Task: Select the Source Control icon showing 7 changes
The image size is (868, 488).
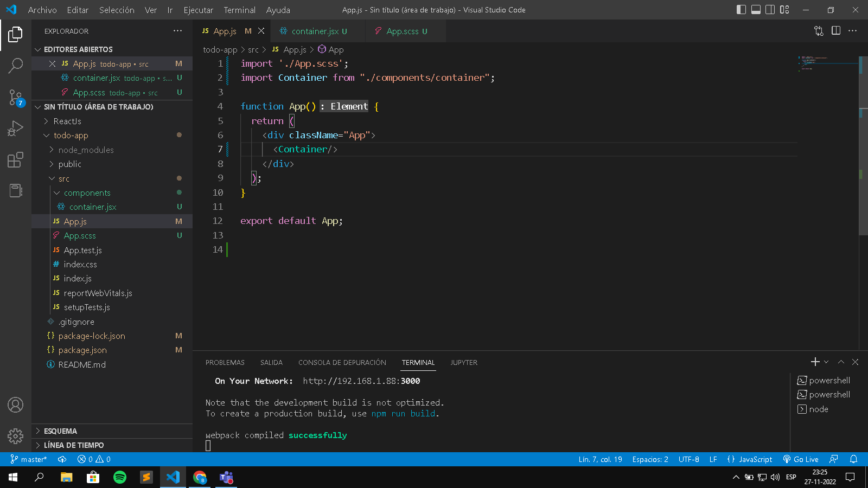Action: [x=15, y=97]
